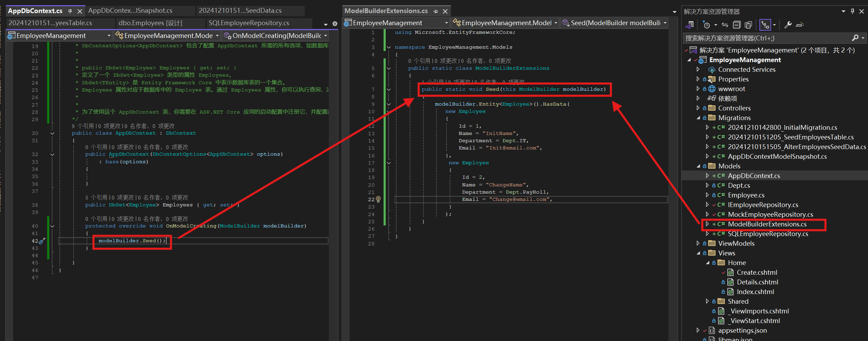Expand the Properties node
This screenshot has width=868, height=341.
(698, 79)
